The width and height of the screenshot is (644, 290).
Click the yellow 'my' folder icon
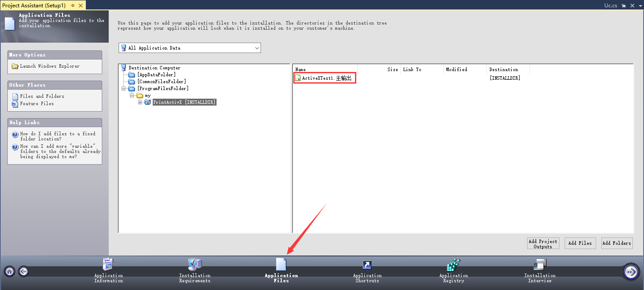pyautogui.click(x=139, y=96)
